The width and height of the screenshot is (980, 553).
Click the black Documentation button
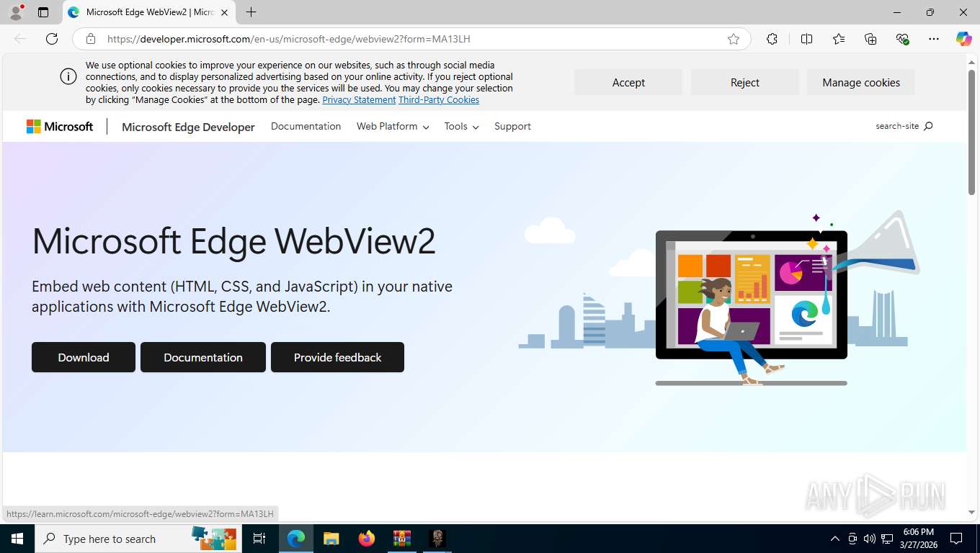203,357
